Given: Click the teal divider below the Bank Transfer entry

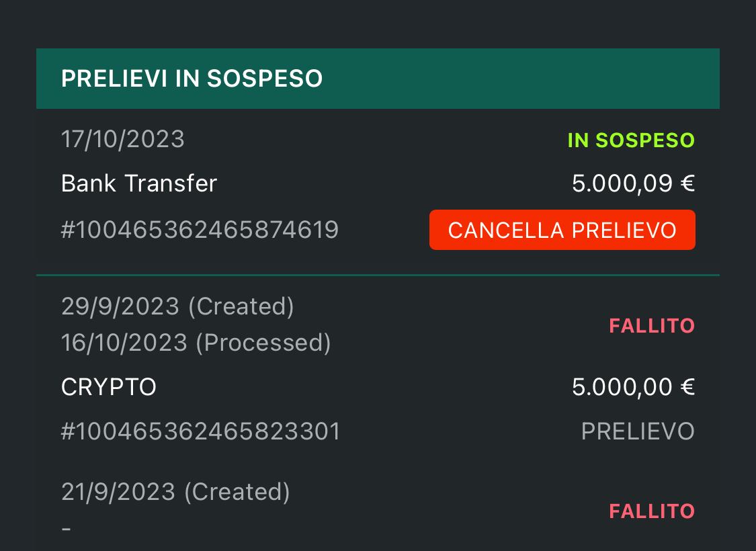Looking at the screenshot, I should click(378, 275).
